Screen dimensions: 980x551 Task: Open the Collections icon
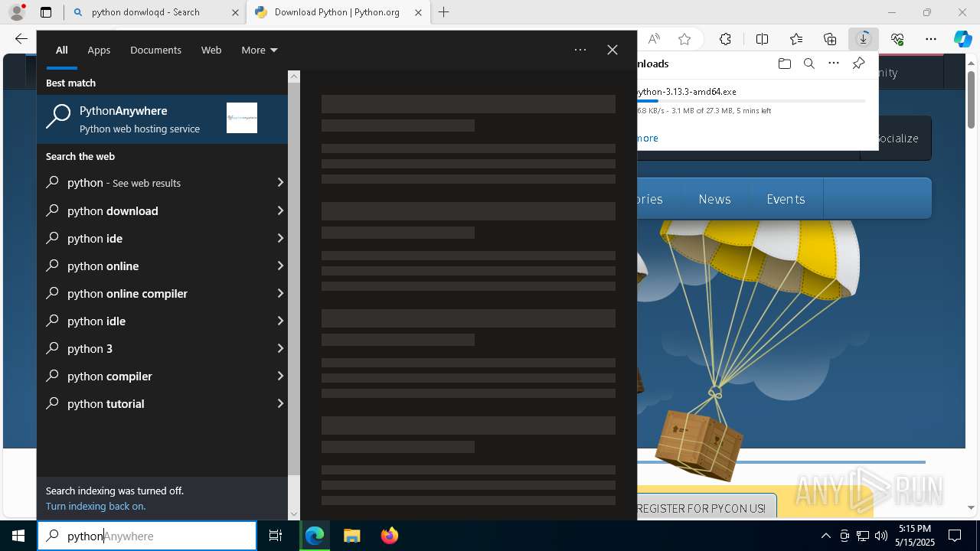[830, 39]
